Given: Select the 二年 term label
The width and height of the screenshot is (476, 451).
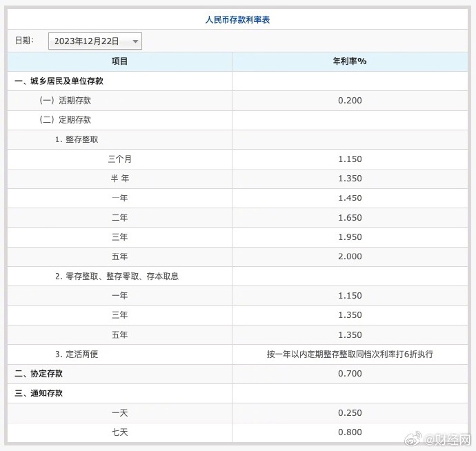Looking at the screenshot, I should pos(119,218).
